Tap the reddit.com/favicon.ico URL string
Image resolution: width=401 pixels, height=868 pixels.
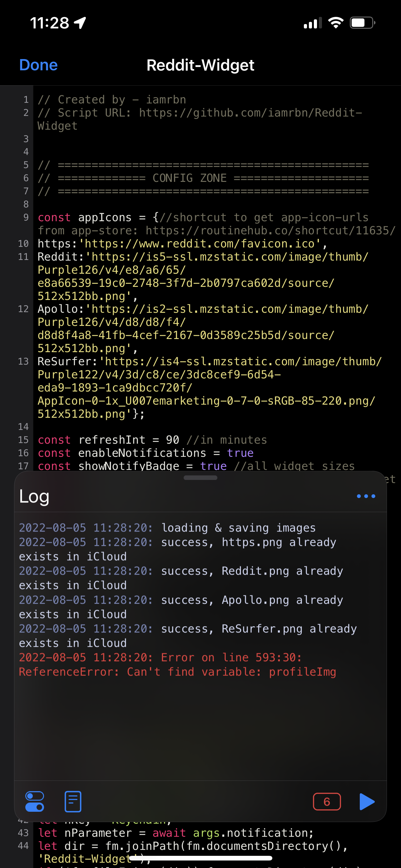[x=200, y=244]
